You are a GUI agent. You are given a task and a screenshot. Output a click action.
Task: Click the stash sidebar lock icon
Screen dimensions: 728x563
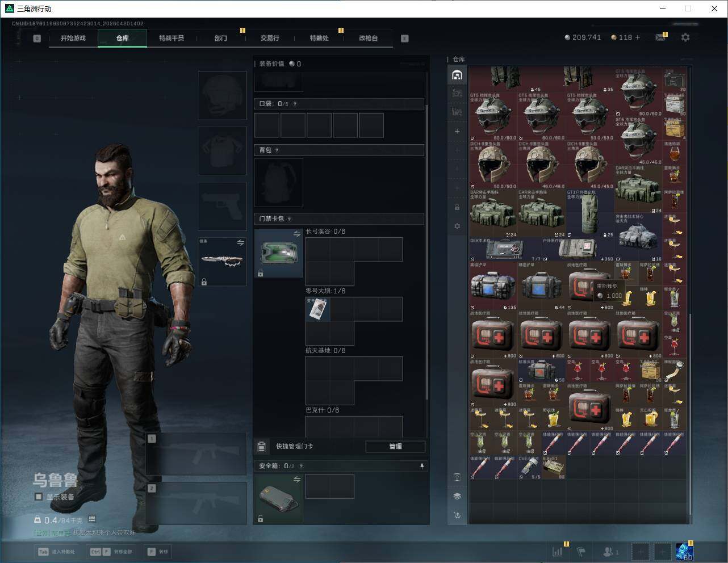pos(457,207)
